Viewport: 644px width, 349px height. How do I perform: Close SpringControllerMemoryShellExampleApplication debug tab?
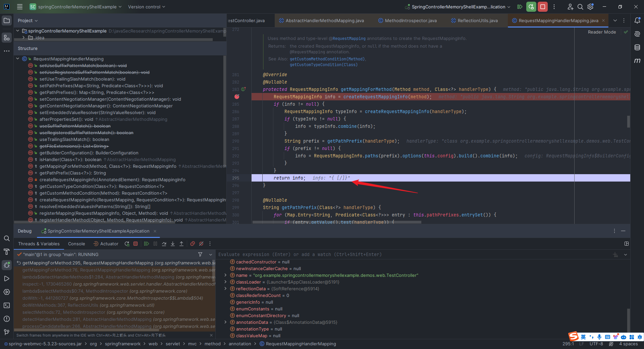(155, 231)
